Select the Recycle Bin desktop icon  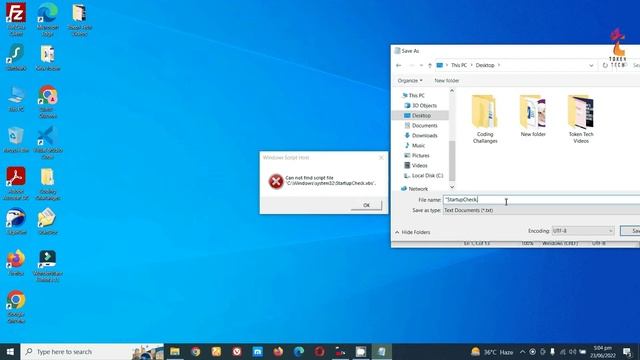[x=16, y=140]
